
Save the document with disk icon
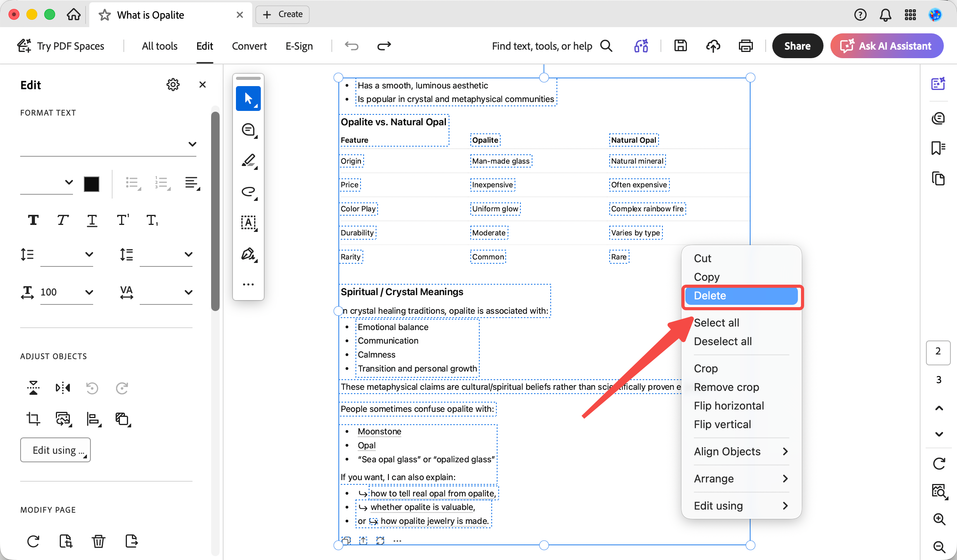click(680, 46)
